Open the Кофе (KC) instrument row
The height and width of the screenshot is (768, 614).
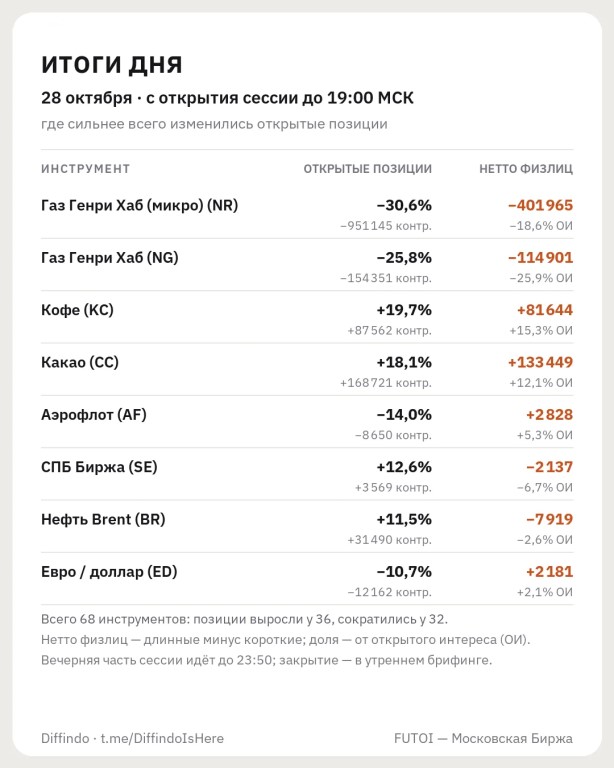point(307,318)
